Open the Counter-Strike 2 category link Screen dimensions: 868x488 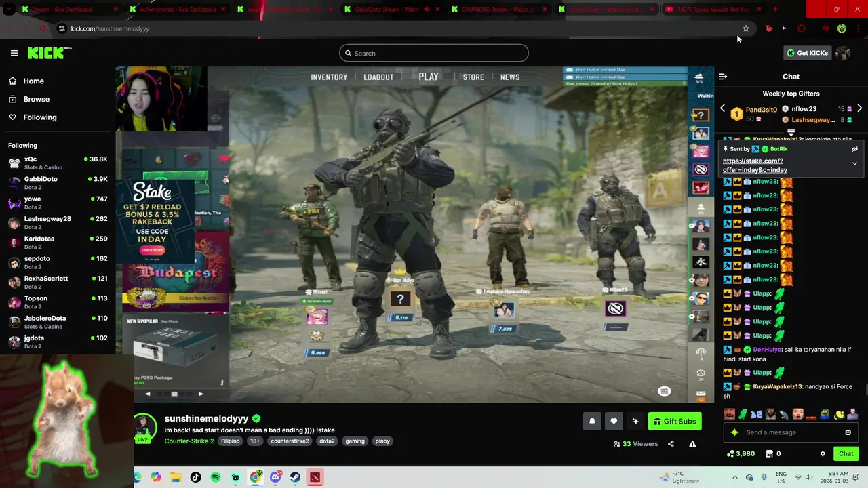189,441
